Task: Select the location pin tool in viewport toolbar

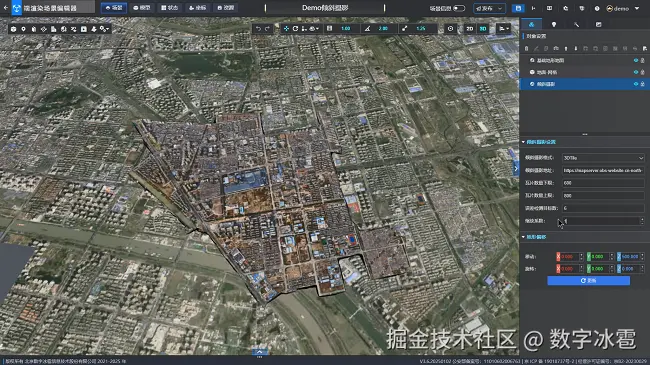Action: tap(23, 29)
